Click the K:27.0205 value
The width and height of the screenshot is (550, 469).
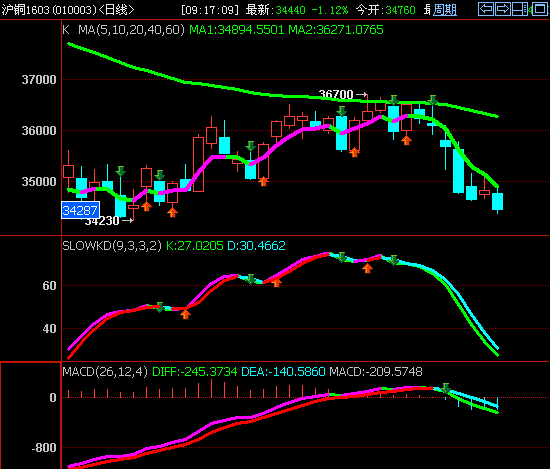194,246
